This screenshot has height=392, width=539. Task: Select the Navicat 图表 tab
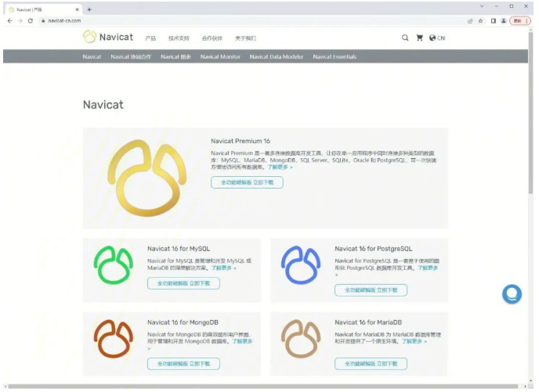175,56
